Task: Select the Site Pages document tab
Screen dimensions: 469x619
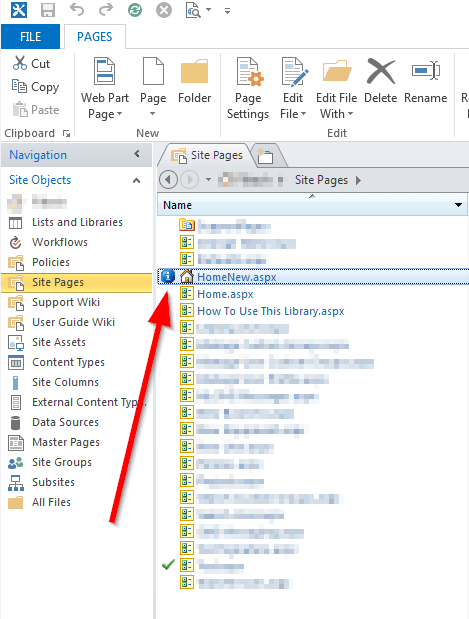Action: click(x=207, y=156)
